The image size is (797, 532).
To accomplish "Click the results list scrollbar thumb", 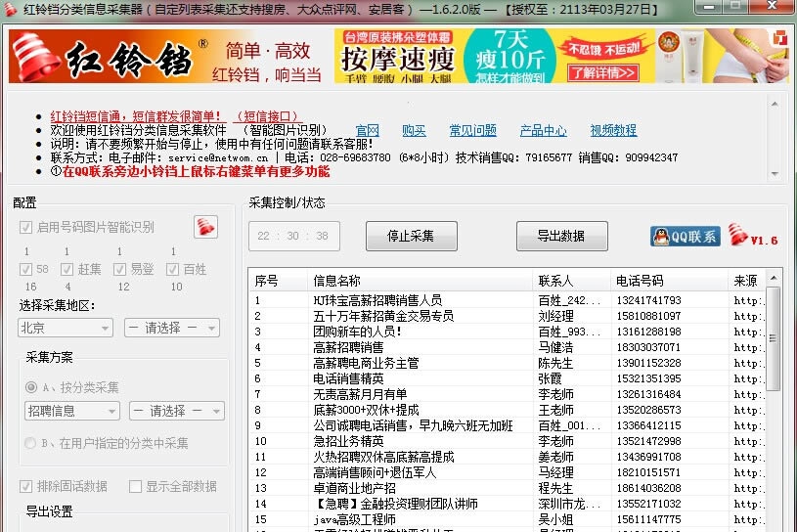I will point(774,339).
